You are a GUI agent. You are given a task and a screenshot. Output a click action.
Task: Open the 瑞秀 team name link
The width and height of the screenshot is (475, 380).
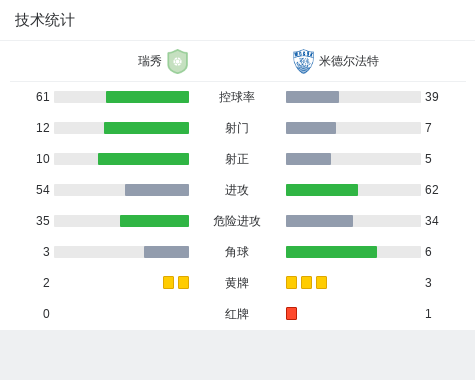[x=150, y=61]
